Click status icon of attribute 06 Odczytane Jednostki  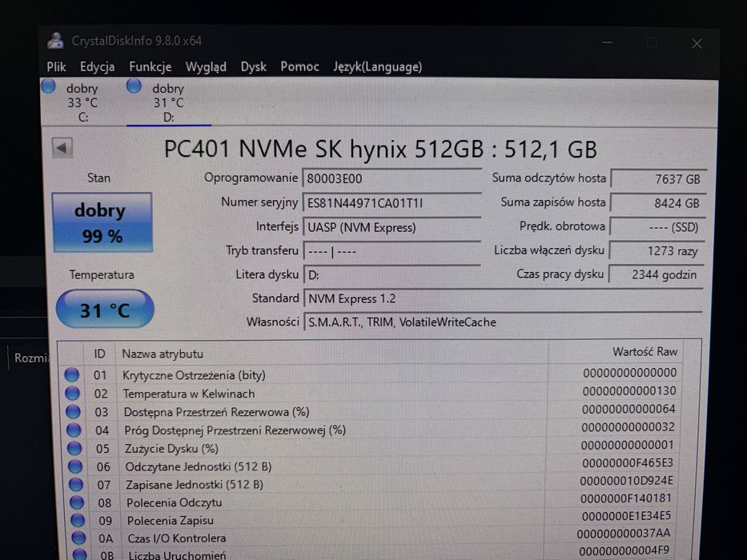pos(75,466)
